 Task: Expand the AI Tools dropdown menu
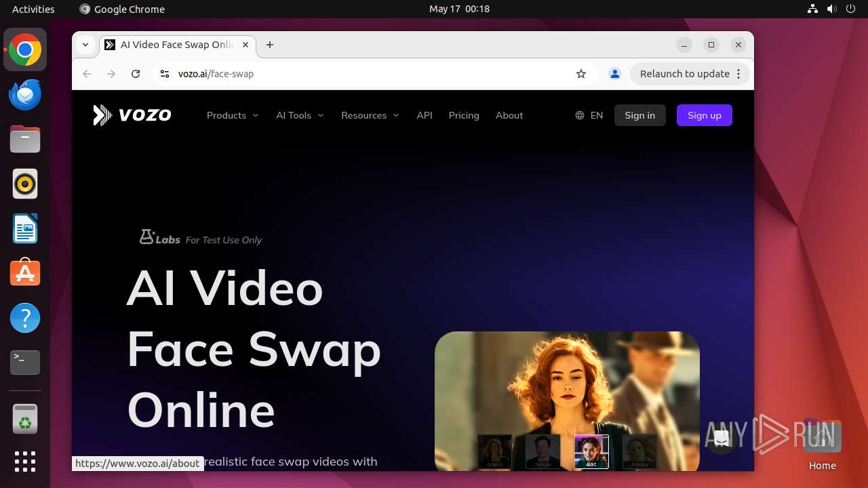pos(300,115)
